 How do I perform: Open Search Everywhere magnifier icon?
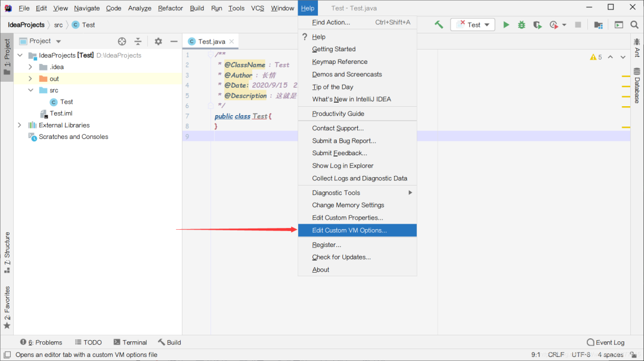pos(634,24)
